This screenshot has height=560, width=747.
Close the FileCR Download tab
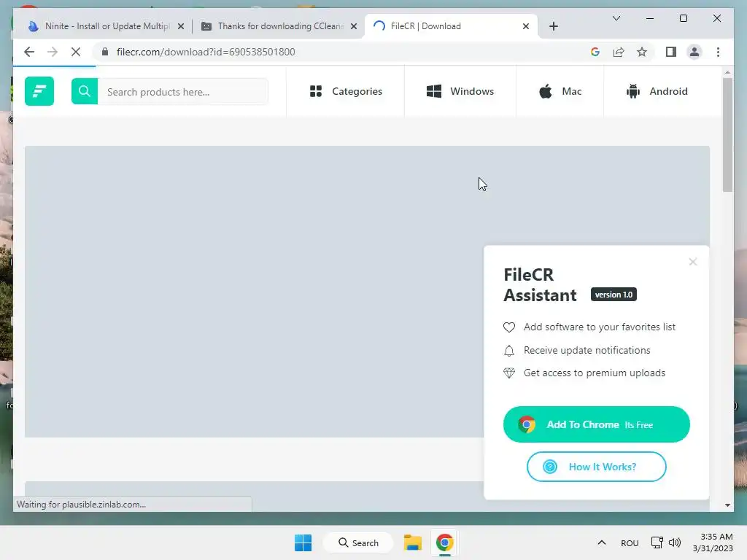tap(526, 26)
